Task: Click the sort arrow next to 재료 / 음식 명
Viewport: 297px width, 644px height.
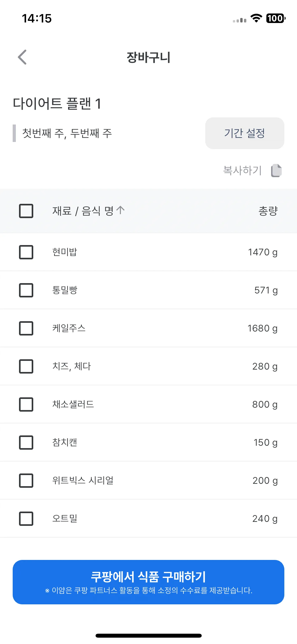Action: coord(120,210)
